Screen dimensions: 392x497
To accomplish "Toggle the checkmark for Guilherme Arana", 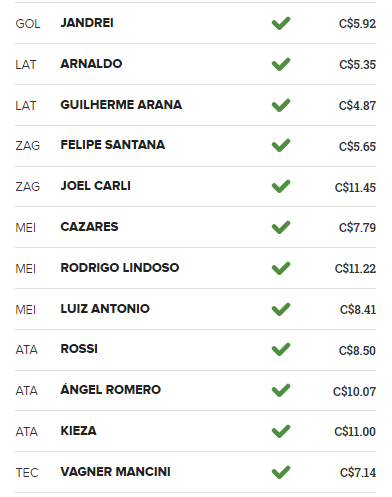I will pos(281,105).
